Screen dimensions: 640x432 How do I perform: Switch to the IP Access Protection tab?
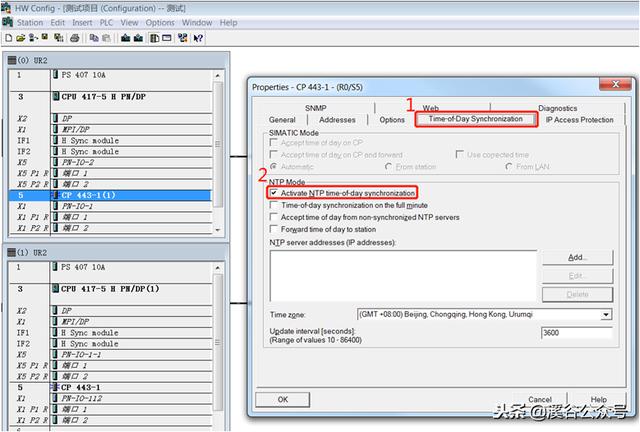[580, 120]
